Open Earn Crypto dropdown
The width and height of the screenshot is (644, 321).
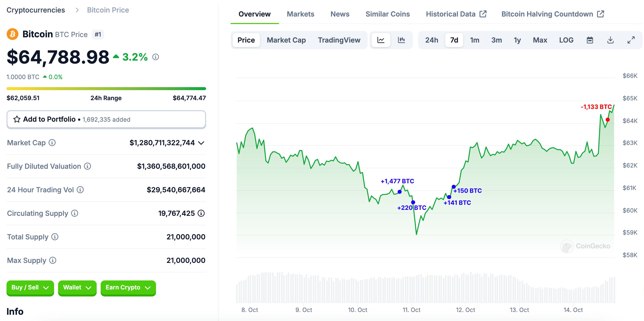pos(128,288)
